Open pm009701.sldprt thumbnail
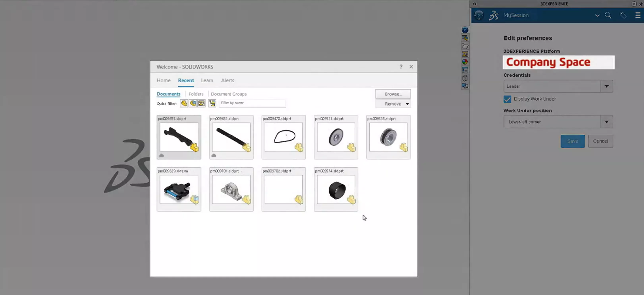 (231, 189)
